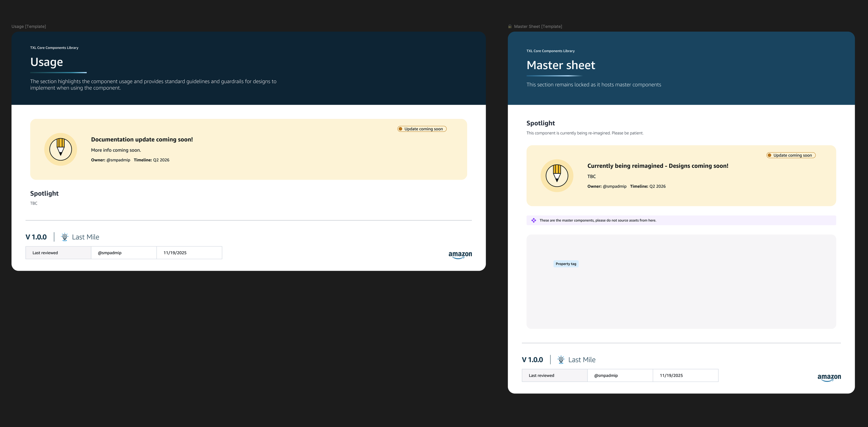Click 11/19/2025 cell in Usage table

coord(189,253)
